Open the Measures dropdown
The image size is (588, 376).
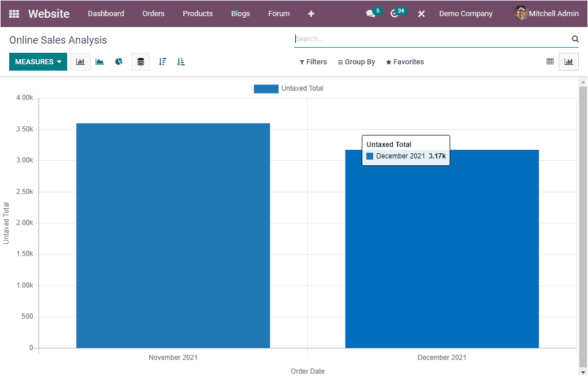(38, 61)
